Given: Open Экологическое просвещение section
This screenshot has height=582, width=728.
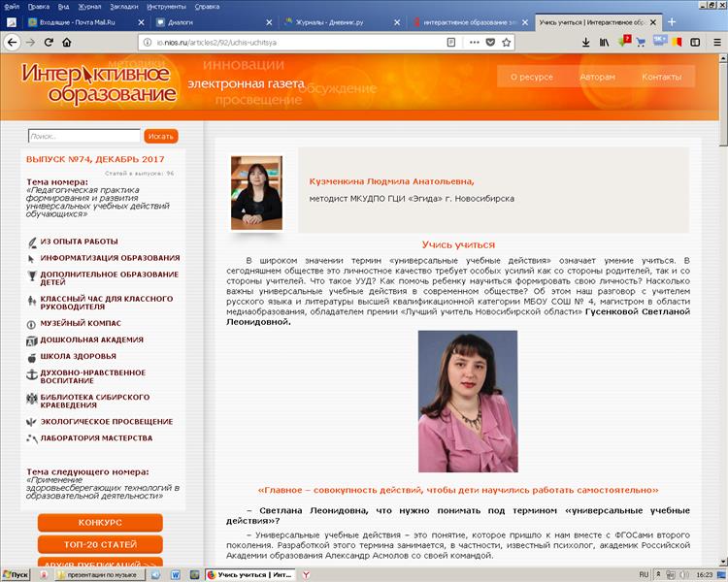Looking at the screenshot, I should [107, 421].
